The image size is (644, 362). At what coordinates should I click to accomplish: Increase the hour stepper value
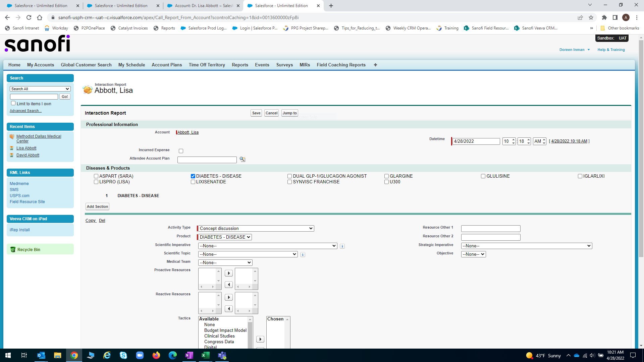click(514, 139)
